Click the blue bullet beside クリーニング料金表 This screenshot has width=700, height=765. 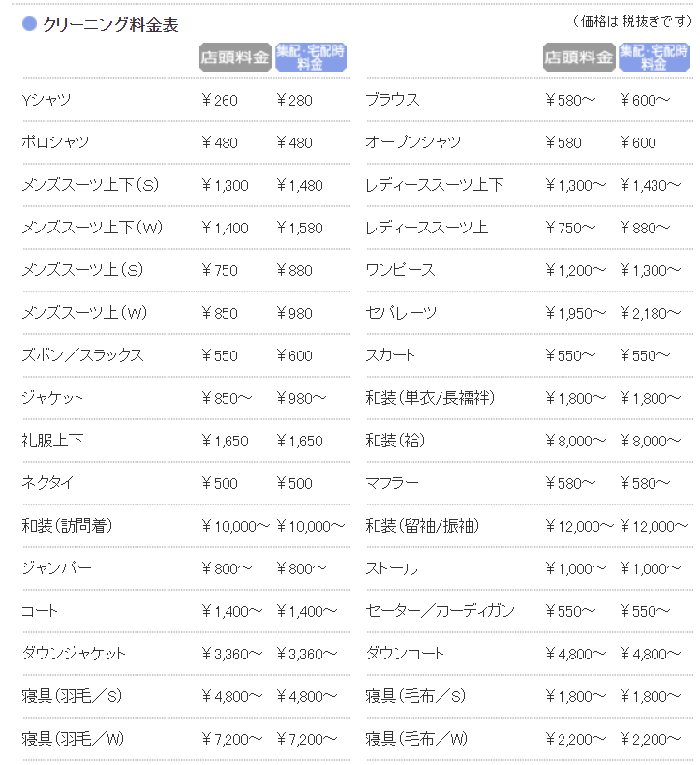(x=30, y=23)
